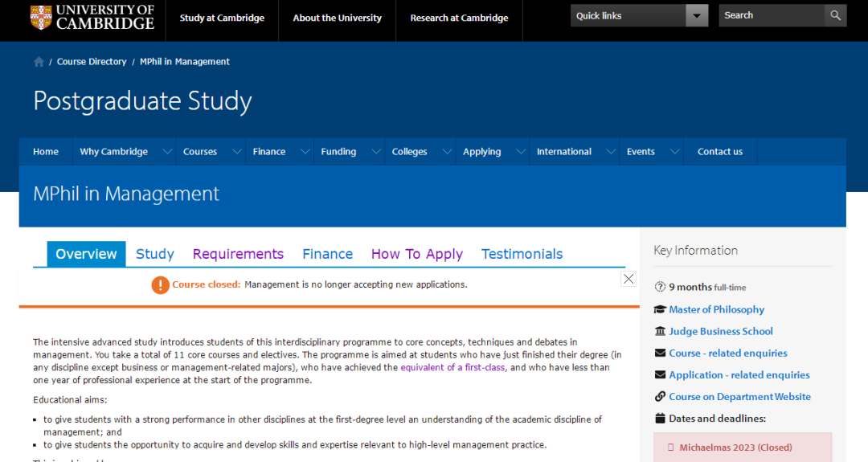Expand the Applying submenu chevron
The width and height of the screenshot is (868, 462).
[520, 152]
